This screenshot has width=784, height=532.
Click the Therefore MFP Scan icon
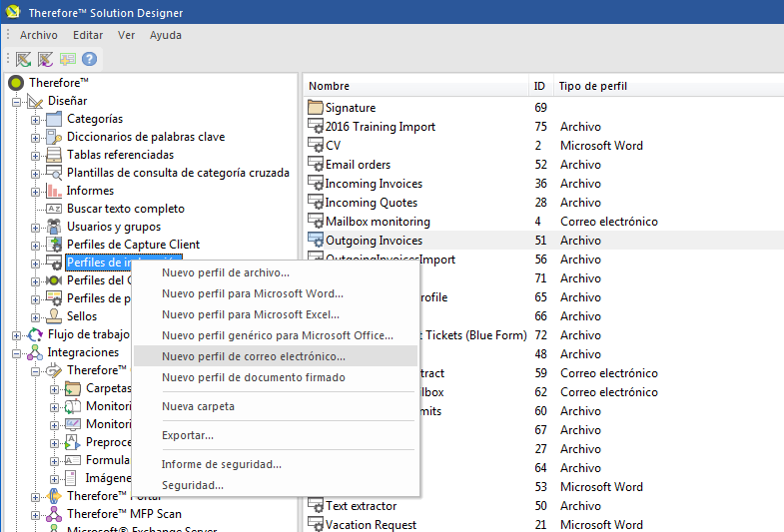coord(54,514)
